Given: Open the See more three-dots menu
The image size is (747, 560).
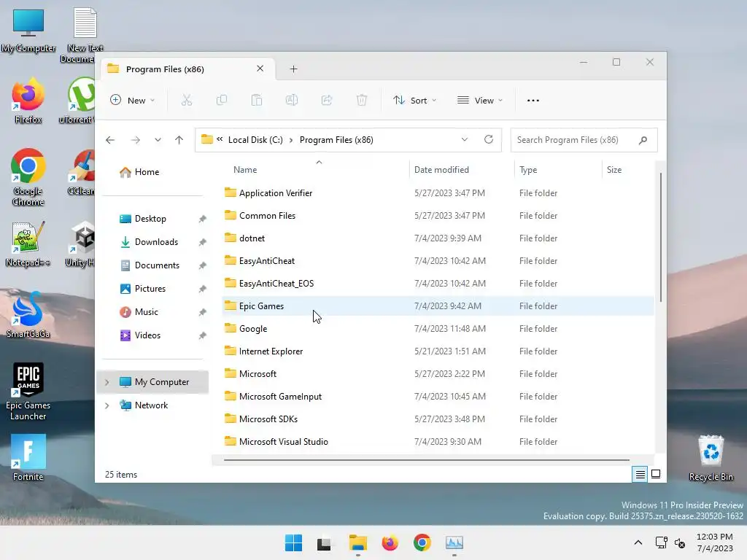Looking at the screenshot, I should 533,101.
